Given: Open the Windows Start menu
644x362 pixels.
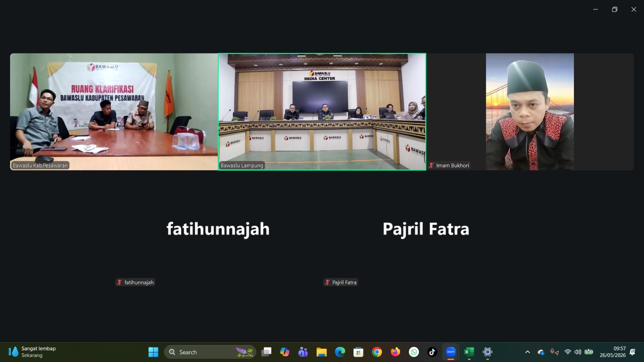Looking at the screenshot, I should point(153,352).
